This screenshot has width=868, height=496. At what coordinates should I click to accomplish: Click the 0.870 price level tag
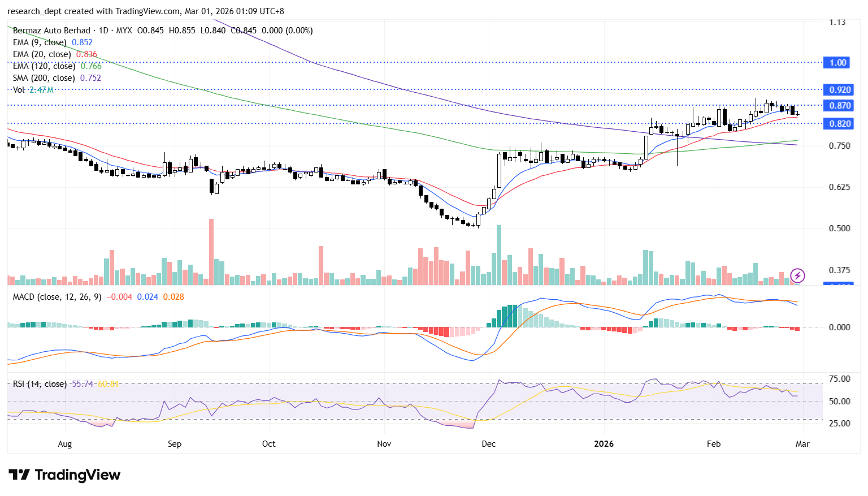point(839,106)
